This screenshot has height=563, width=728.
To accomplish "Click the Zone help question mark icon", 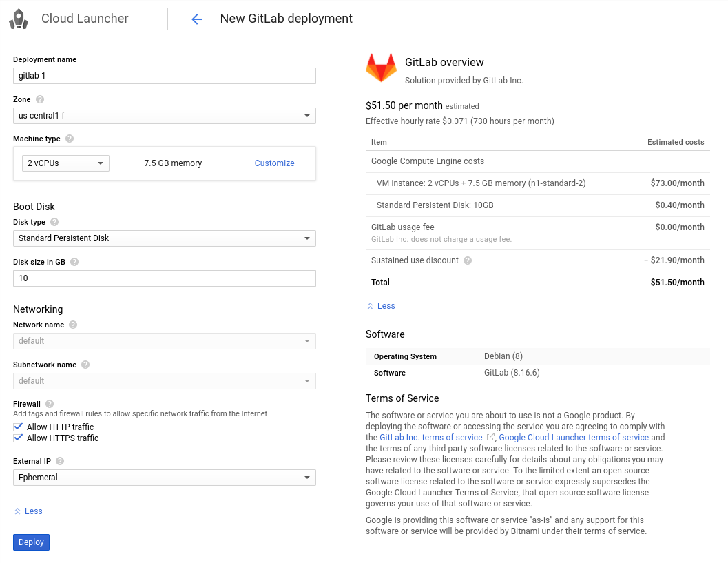I will pyautogui.click(x=40, y=99).
